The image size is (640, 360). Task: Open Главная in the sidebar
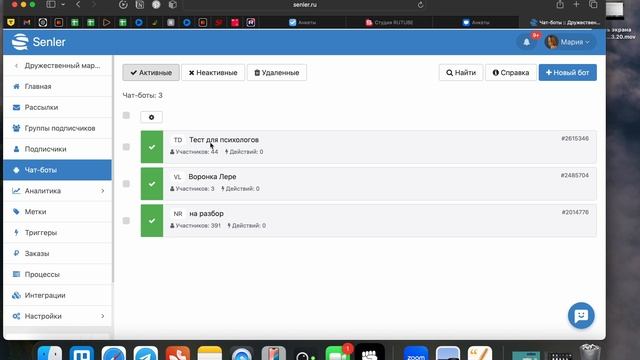pyautogui.click(x=57, y=87)
